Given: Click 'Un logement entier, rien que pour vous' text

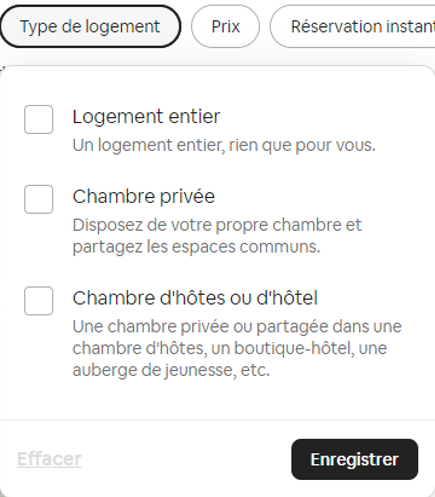Looking at the screenshot, I should click(x=224, y=145).
